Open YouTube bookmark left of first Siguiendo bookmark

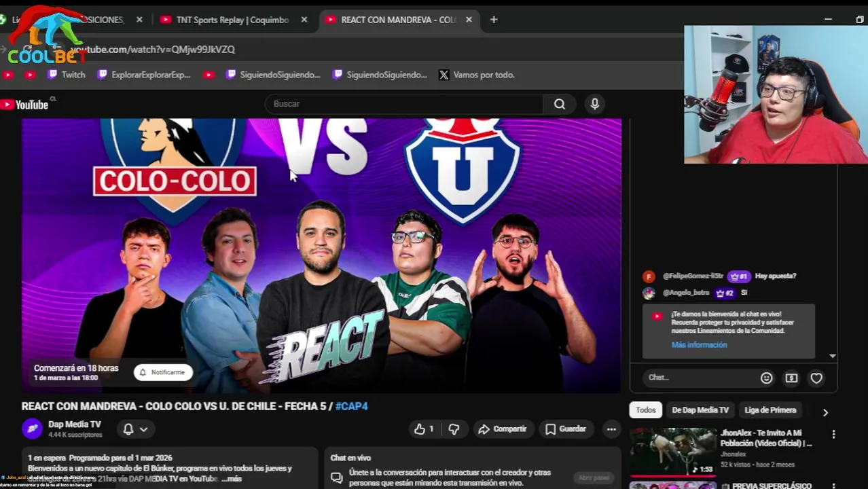(x=209, y=75)
